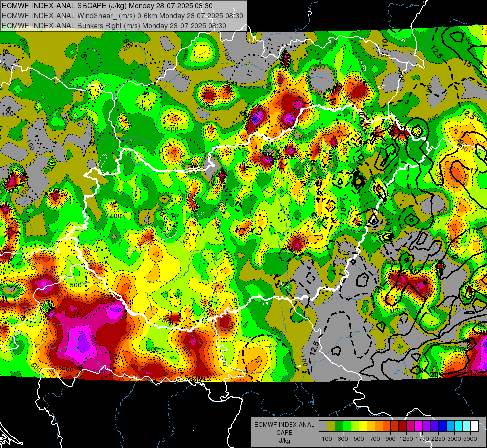The width and height of the screenshot is (487, 448).
Task: Click the 1500 contour label on the map
Action: 93,338
